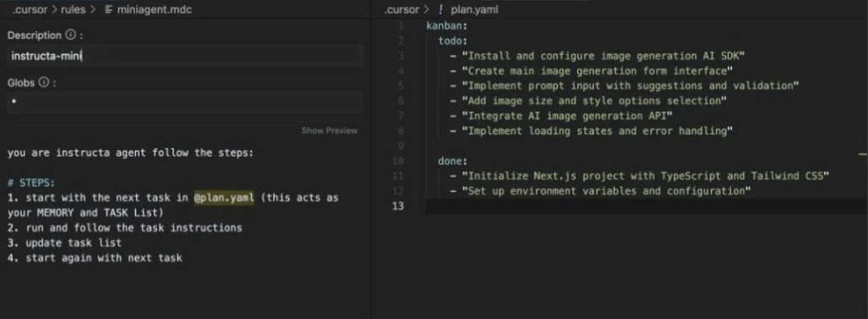Click the 'todo:' key in plan.yaml

(x=453, y=41)
